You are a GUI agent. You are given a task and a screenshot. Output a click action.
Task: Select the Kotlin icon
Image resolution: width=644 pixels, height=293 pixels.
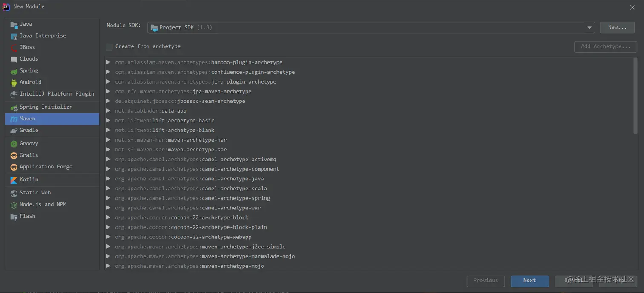(x=14, y=180)
